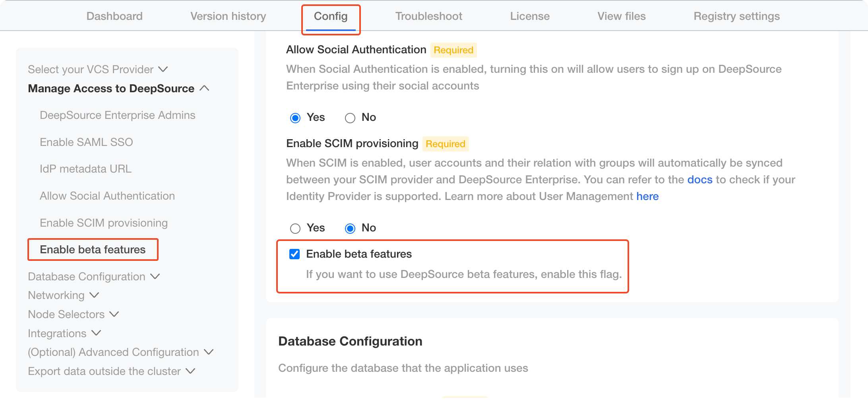Open the Registry settings tab
This screenshot has width=868, height=400.
(x=737, y=16)
